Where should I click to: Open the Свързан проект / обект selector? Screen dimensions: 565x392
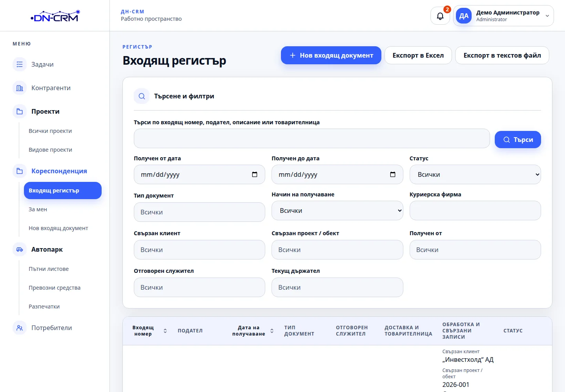point(337,250)
